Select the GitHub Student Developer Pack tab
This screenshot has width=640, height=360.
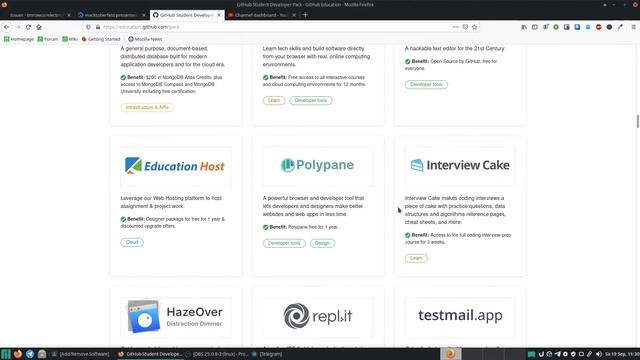187,15
